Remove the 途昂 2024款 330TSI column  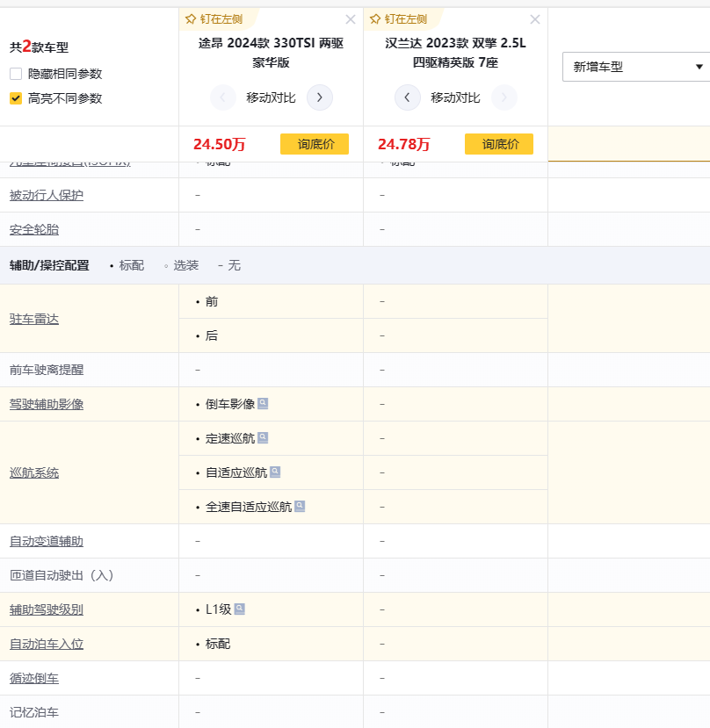point(351,19)
